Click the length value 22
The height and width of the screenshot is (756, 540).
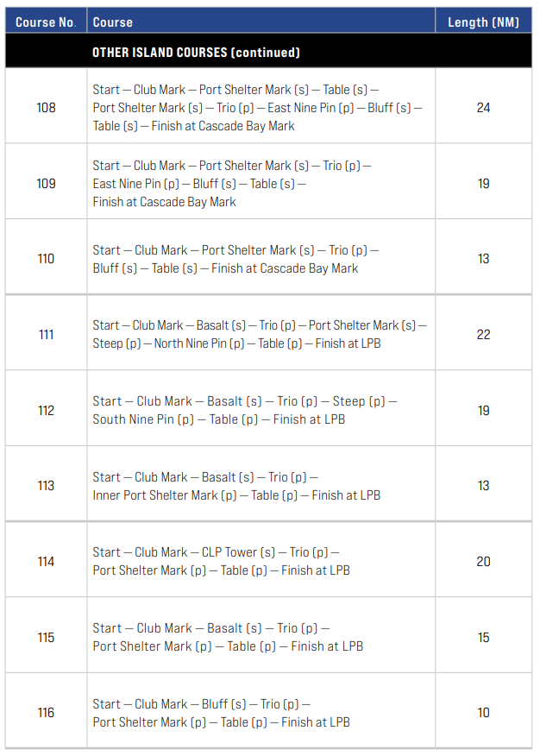pos(483,334)
